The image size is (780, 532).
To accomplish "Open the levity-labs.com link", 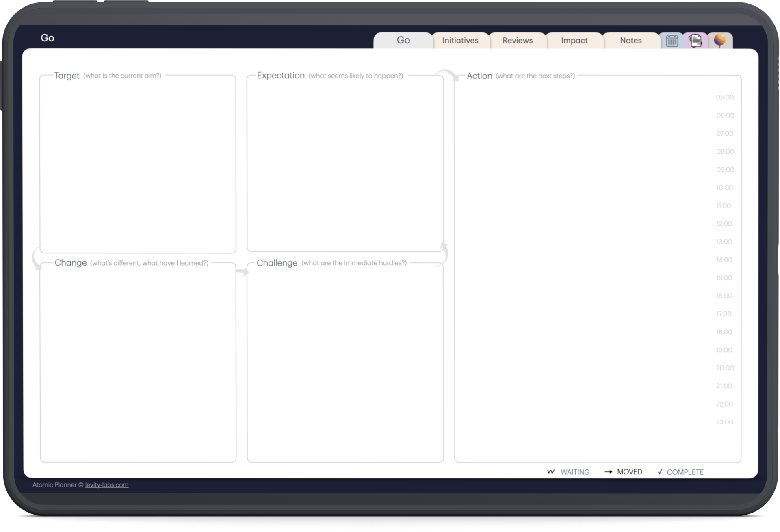I will point(106,485).
